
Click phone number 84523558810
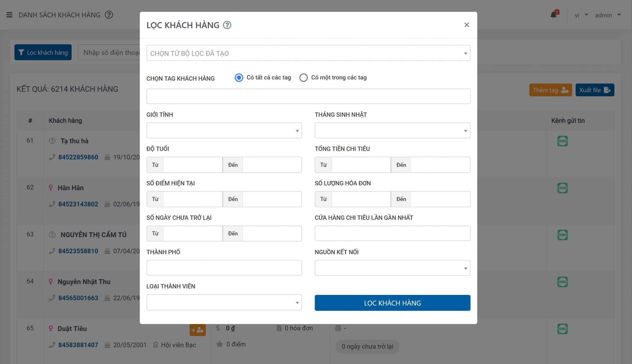(78, 251)
